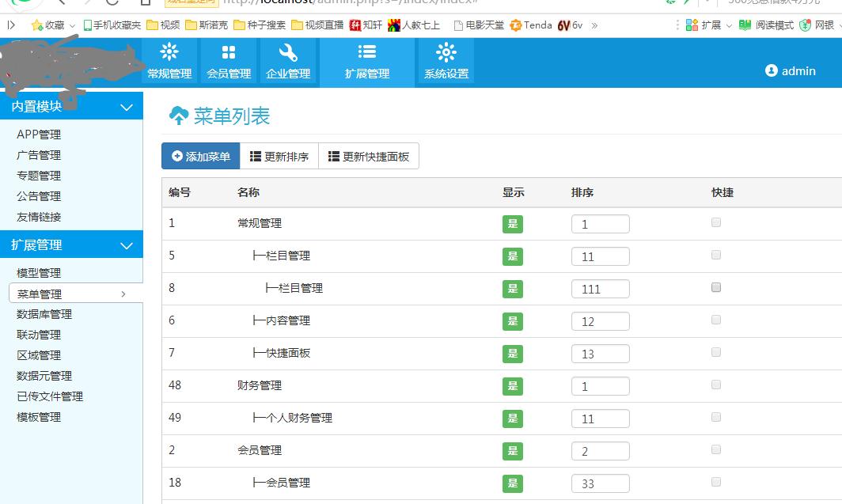This screenshot has height=504, width=842.
Task: Tick the 快捷 checkbox for 快捷面板 row
Action: tap(716, 352)
